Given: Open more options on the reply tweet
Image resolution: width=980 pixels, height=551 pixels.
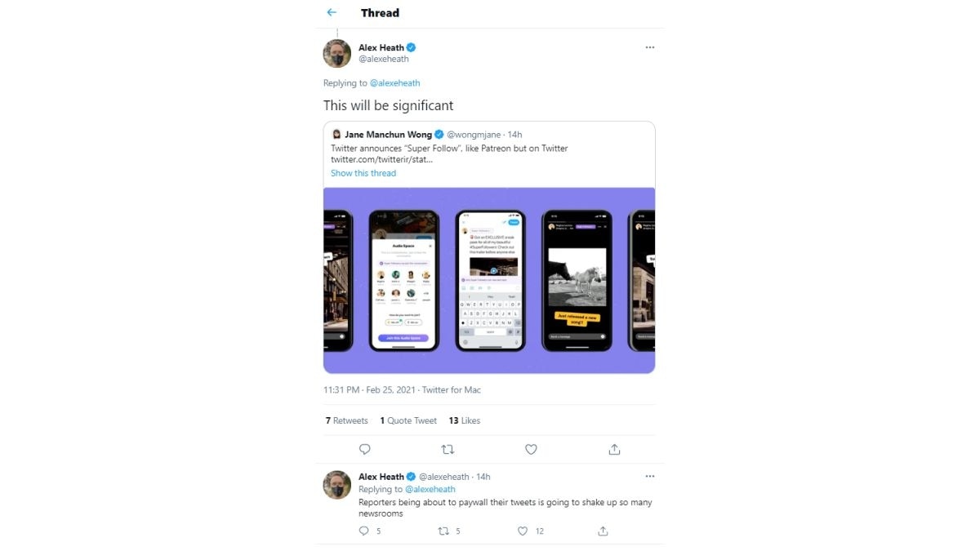Looking at the screenshot, I should tap(650, 477).
